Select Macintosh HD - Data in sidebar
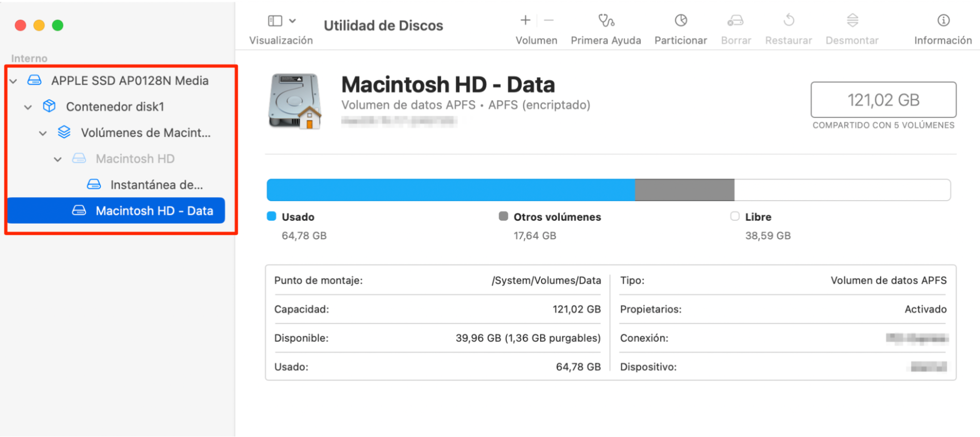This screenshot has height=437, width=980. pyautogui.click(x=116, y=210)
